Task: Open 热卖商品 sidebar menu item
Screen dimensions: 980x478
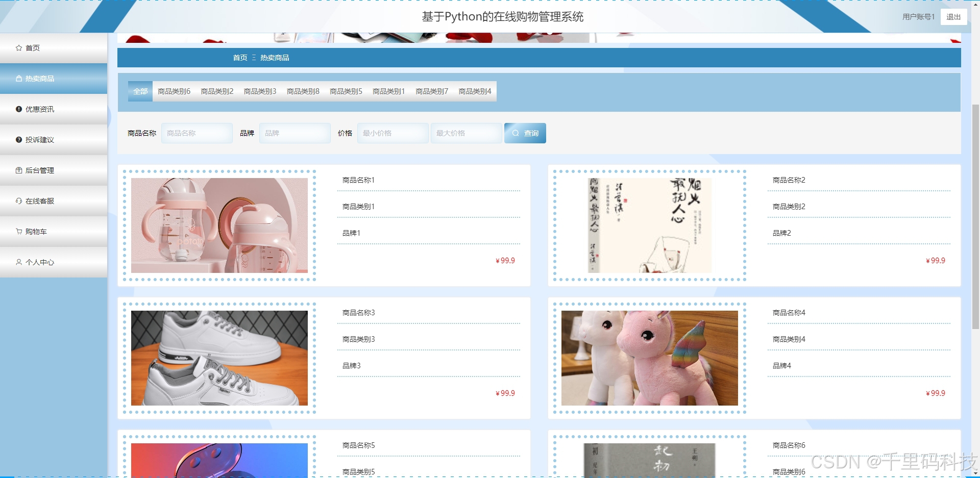Action: tap(54, 79)
